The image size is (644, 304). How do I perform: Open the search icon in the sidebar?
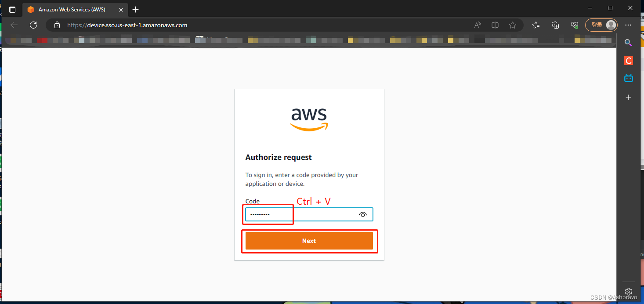628,43
